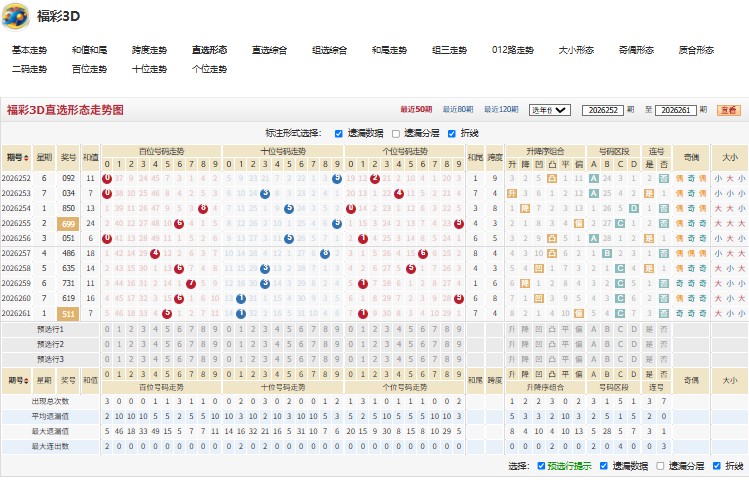Open 跨度走势 chart

[x=150, y=50]
